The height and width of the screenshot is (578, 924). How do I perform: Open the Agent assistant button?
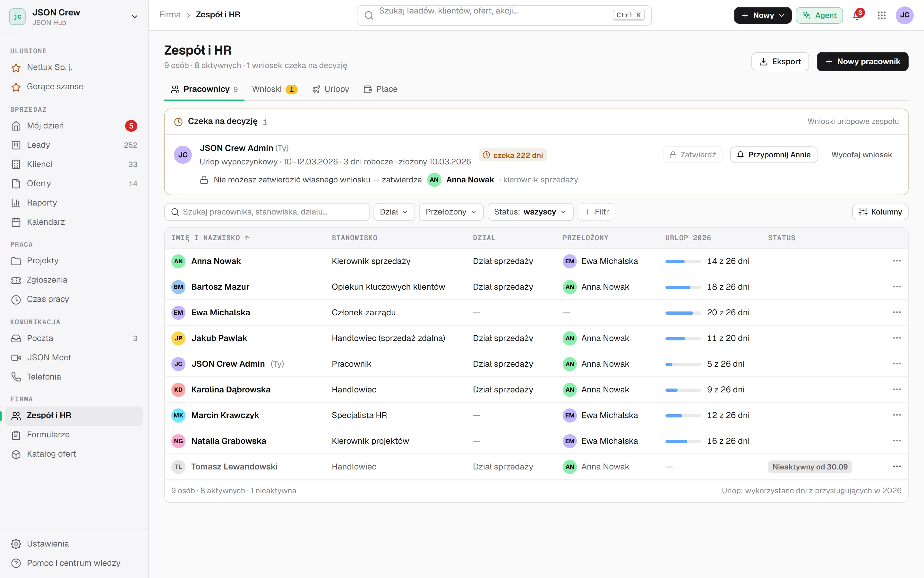click(819, 15)
